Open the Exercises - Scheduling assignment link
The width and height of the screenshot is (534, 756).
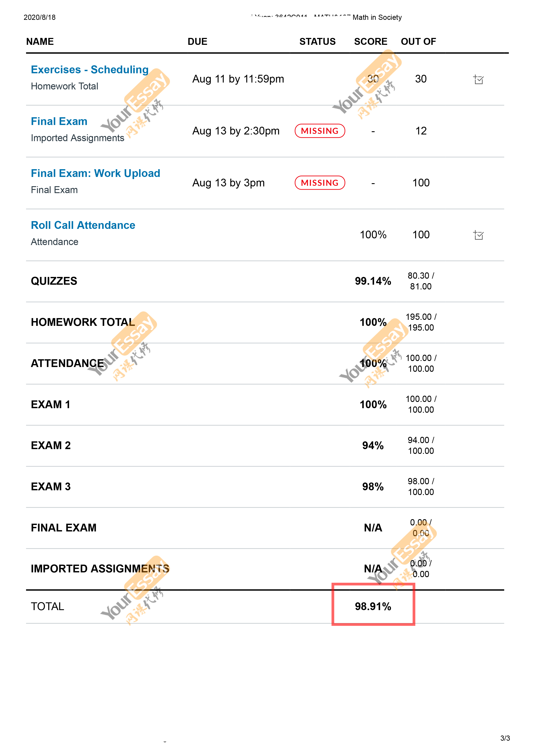click(89, 69)
